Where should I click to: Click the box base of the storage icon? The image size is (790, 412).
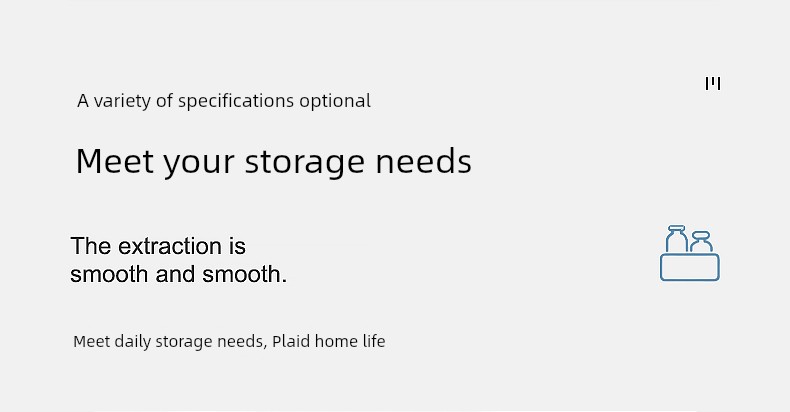[x=690, y=267]
